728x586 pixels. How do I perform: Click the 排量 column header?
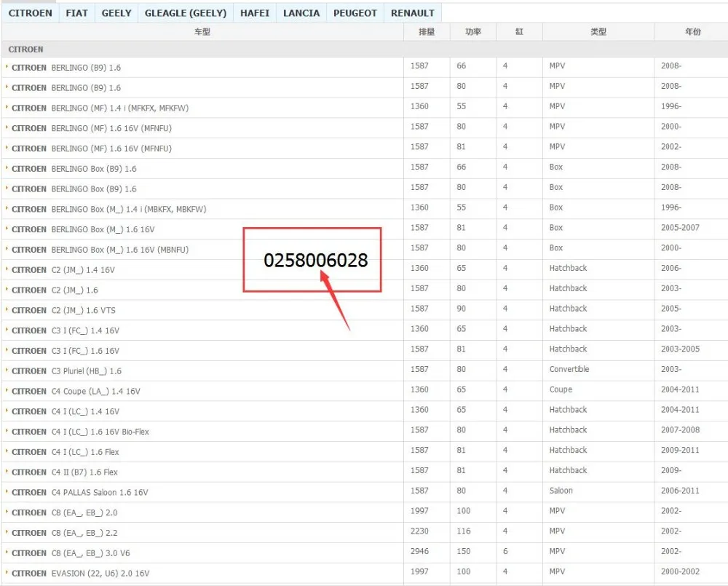427,31
